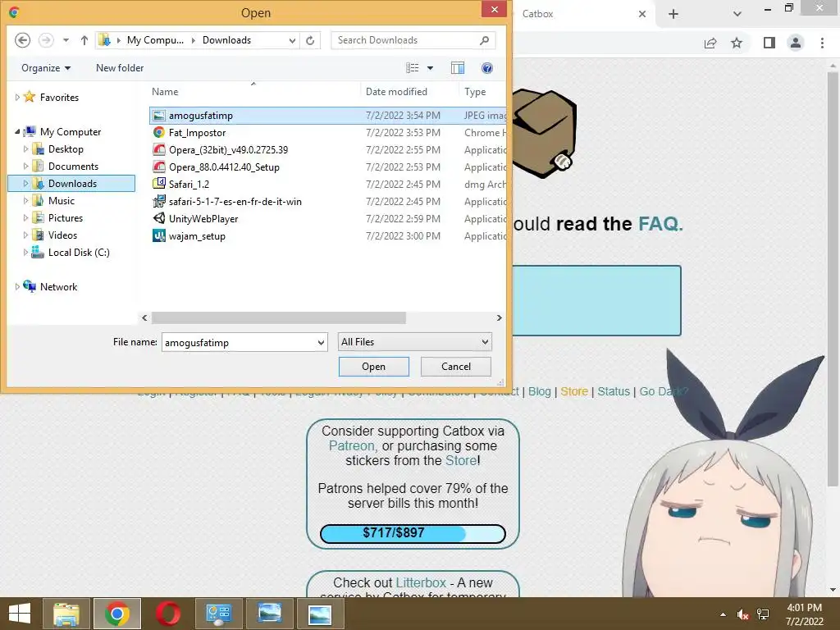Select Pictures in the navigation tree
Screen dimensions: 840x630
66,218
